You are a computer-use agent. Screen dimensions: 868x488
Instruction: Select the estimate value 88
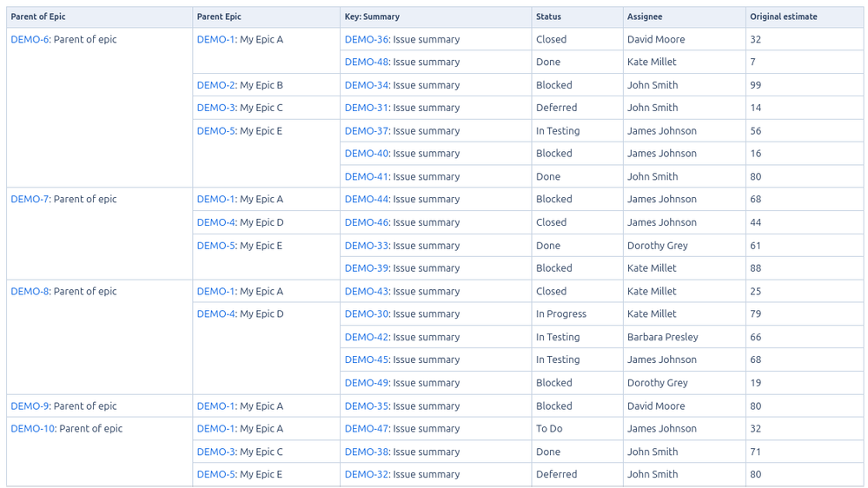point(756,267)
